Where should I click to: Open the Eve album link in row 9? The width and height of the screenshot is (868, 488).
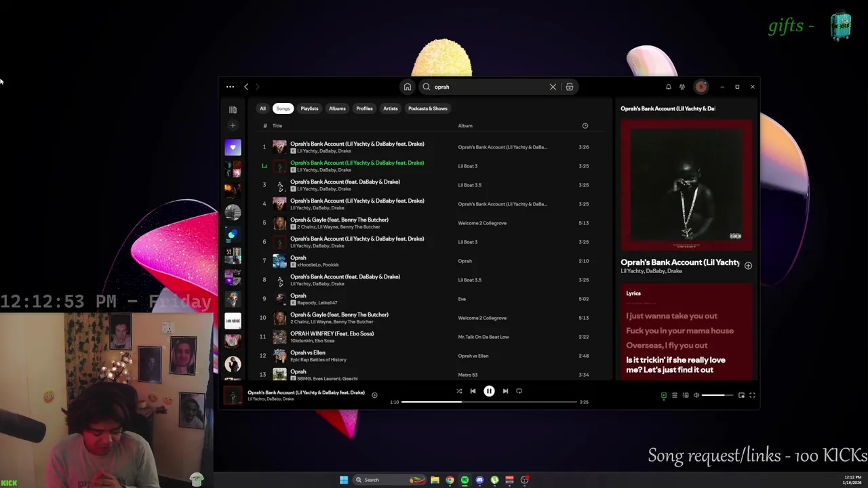(x=462, y=299)
